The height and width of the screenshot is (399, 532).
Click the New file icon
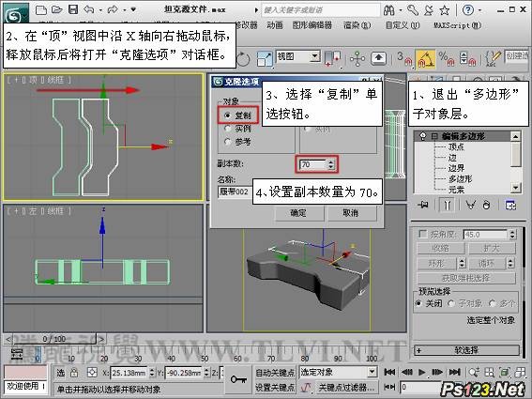point(41,9)
